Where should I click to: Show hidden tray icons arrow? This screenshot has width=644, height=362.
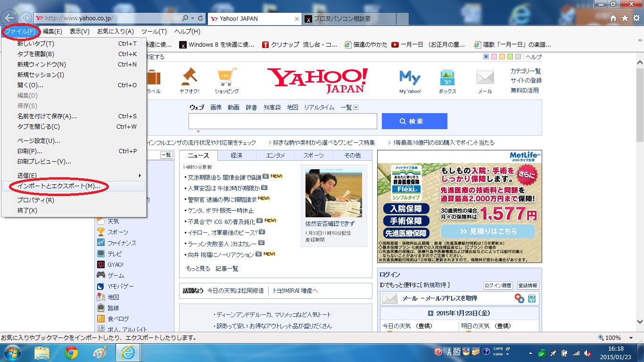click(531, 353)
